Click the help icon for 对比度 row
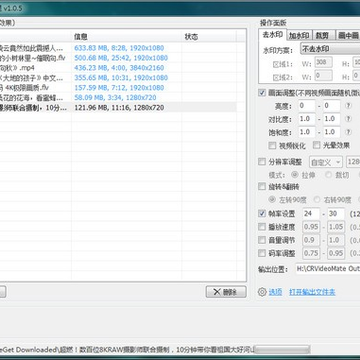The height and width of the screenshot is (360, 360). [x=348, y=119]
